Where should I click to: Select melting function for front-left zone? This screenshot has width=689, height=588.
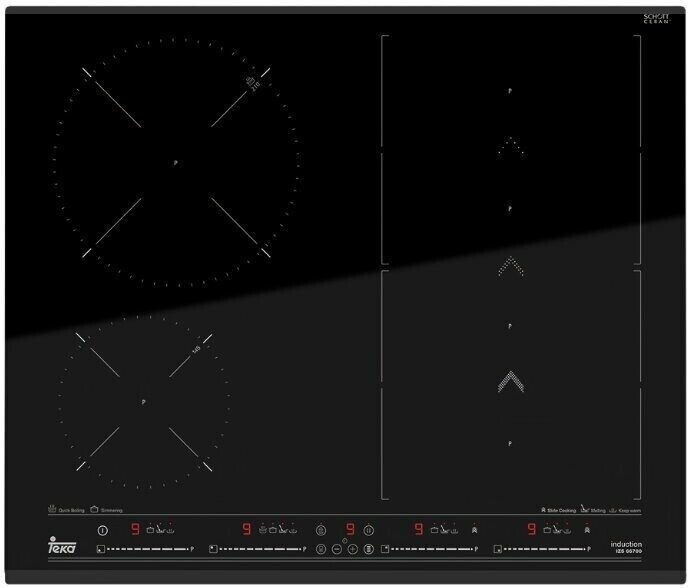(160, 530)
